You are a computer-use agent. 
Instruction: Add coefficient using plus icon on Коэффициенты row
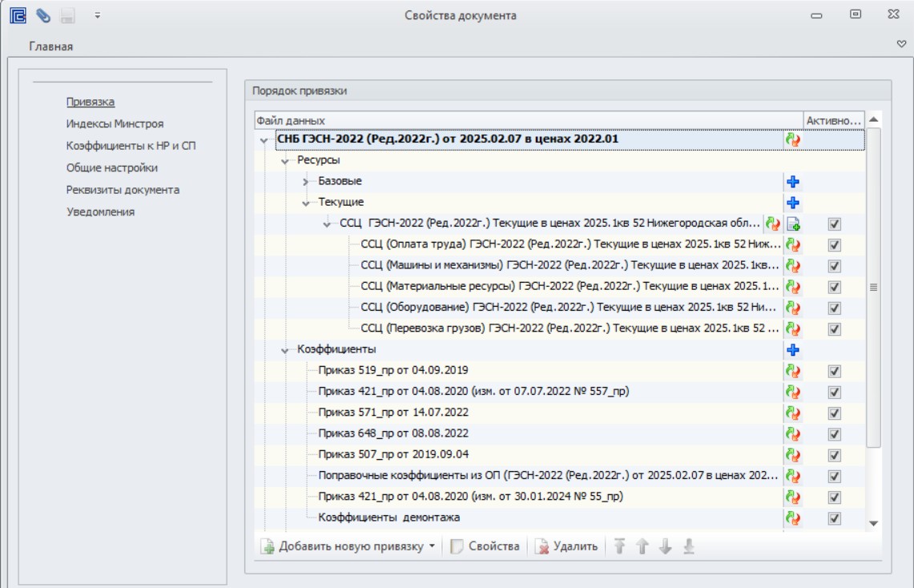[793, 349]
